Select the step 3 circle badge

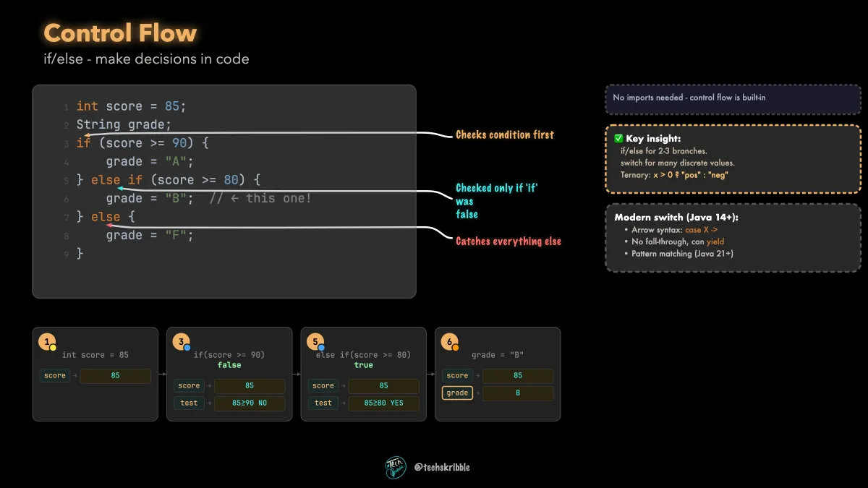point(182,343)
